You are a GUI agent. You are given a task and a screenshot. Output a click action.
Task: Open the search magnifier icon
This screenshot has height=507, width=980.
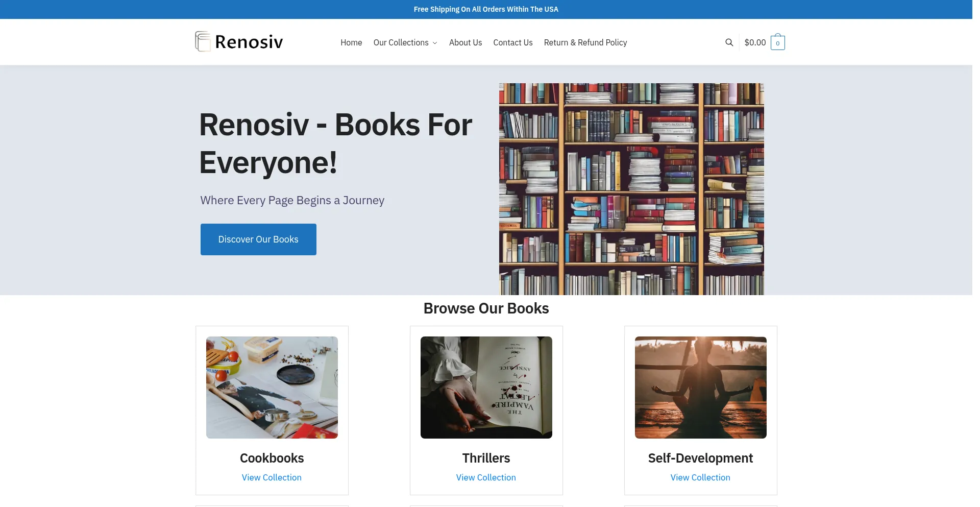[729, 42]
